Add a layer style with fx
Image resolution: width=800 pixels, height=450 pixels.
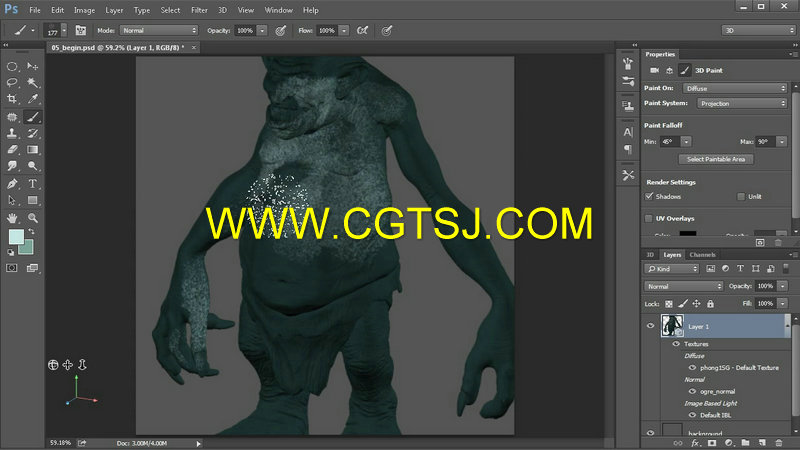pos(695,443)
